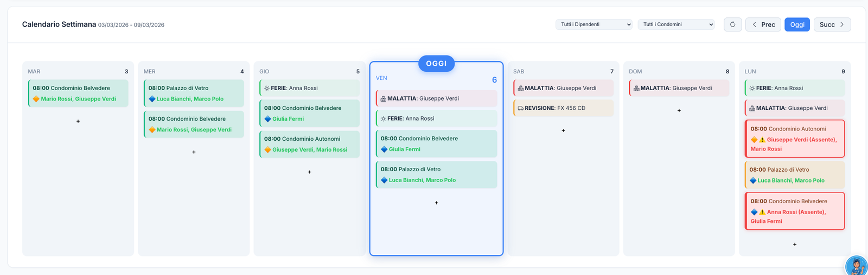The width and height of the screenshot is (868, 275).
Task: Click sun icon on Thursday FERIE Anna Rossi
Action: (266, 88)
